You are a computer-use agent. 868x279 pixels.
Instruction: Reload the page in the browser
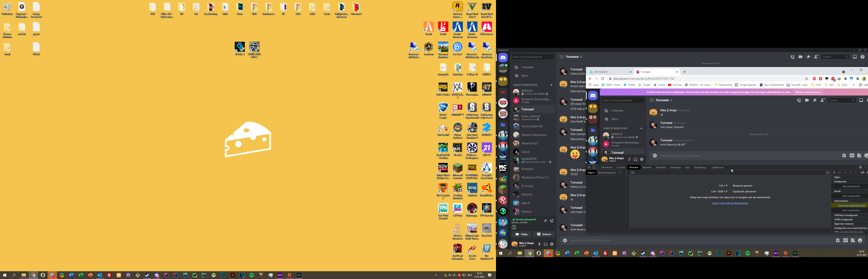tap(603, 79)
